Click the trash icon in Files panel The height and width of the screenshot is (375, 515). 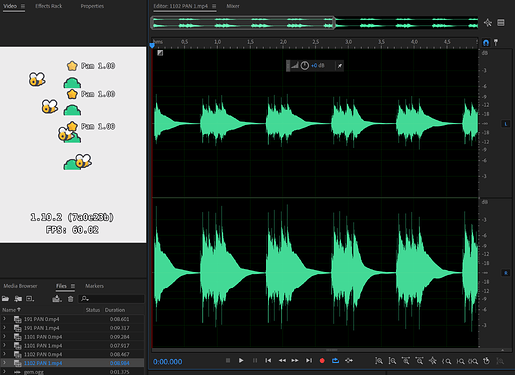coord(70,299)
